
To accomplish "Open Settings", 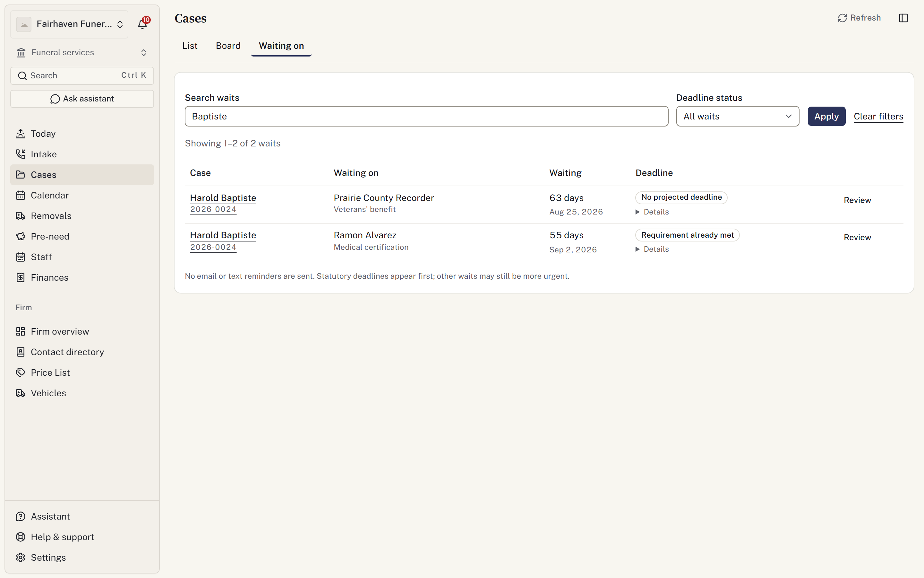I will pyautogui.click(x=82, y=557).
